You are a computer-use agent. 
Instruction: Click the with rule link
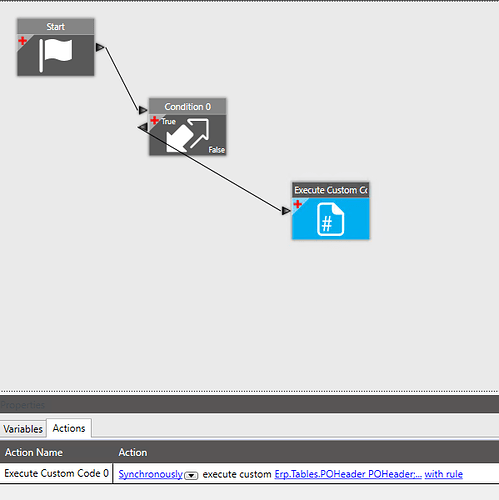pyautogui.click(x=444, y=474)
